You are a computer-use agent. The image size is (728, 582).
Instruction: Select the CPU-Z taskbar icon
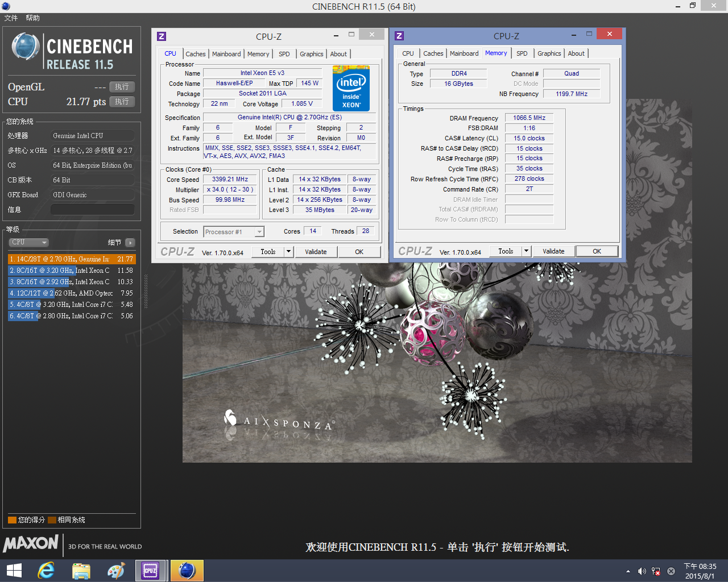click(151, 571)
